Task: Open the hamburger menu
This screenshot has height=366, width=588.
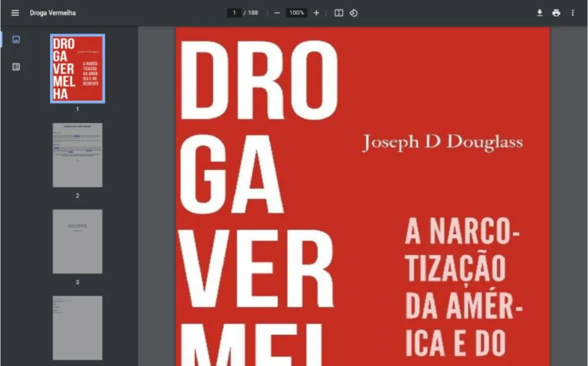Action: click(15, 12)
